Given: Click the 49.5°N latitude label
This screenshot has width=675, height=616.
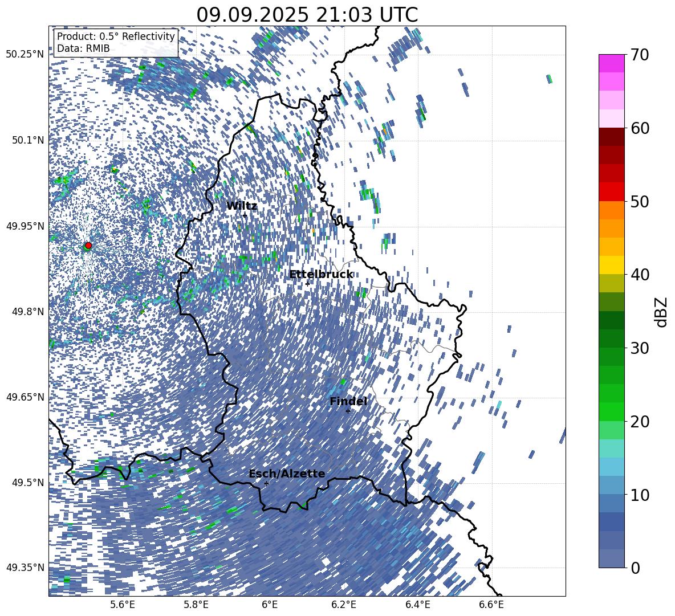Looking at the screenshot, I should coord(27,483).
